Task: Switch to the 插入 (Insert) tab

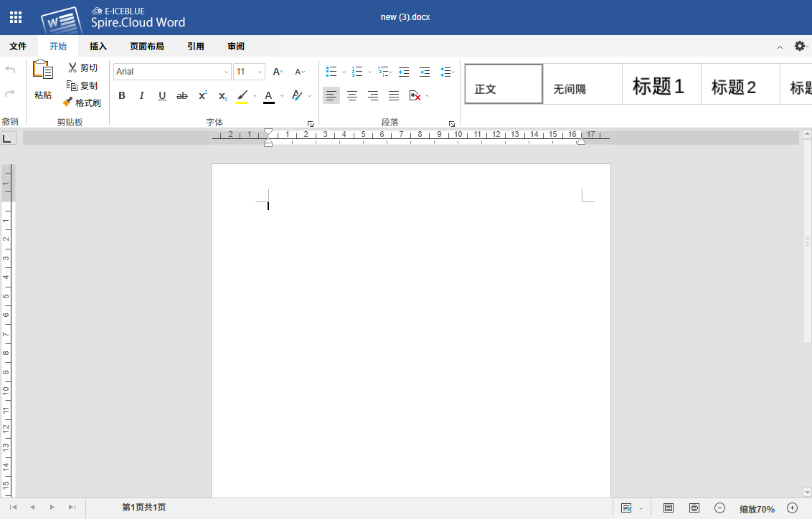Action: coord(98,47)
